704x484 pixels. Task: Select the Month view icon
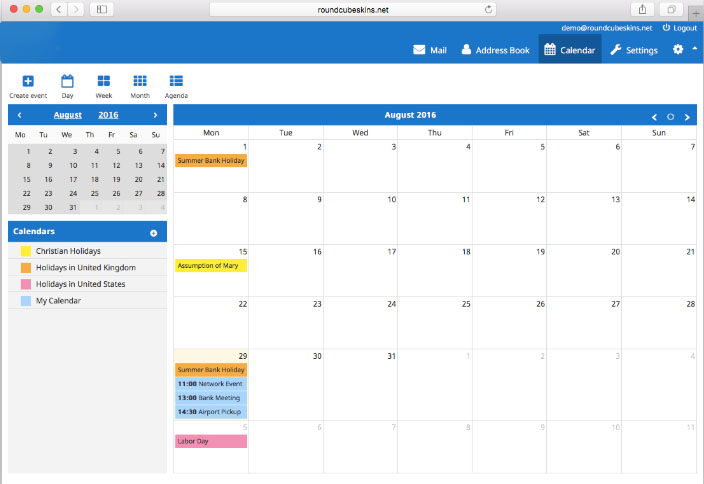click(x=140, y=82)
